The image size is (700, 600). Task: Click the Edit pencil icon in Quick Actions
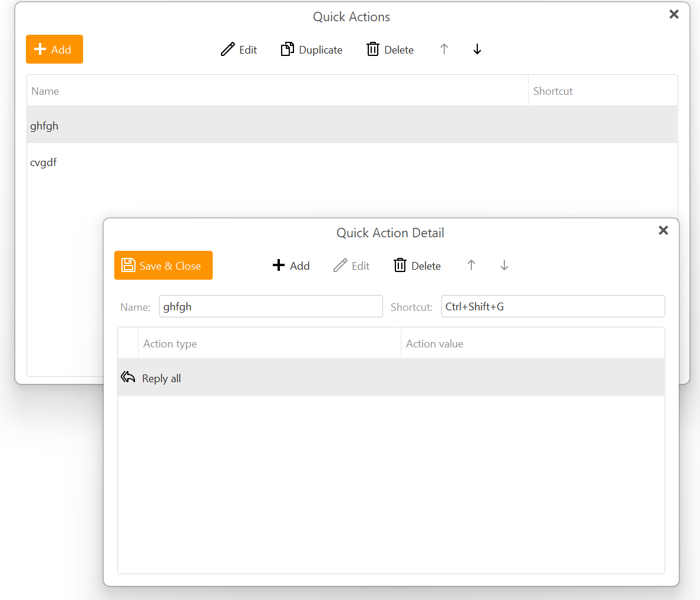[228, 49]
